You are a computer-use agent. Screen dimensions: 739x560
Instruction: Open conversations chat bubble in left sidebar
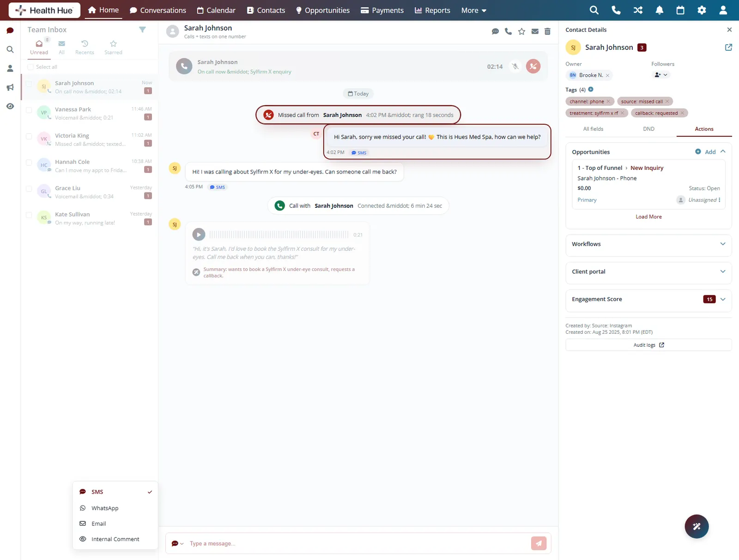[x=10, y=30]
